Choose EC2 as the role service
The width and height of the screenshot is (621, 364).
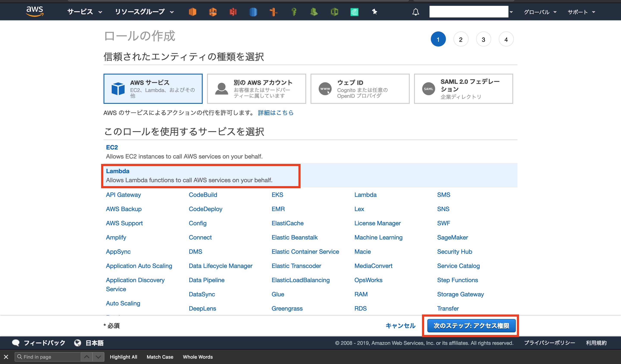[x=112, y=147]
